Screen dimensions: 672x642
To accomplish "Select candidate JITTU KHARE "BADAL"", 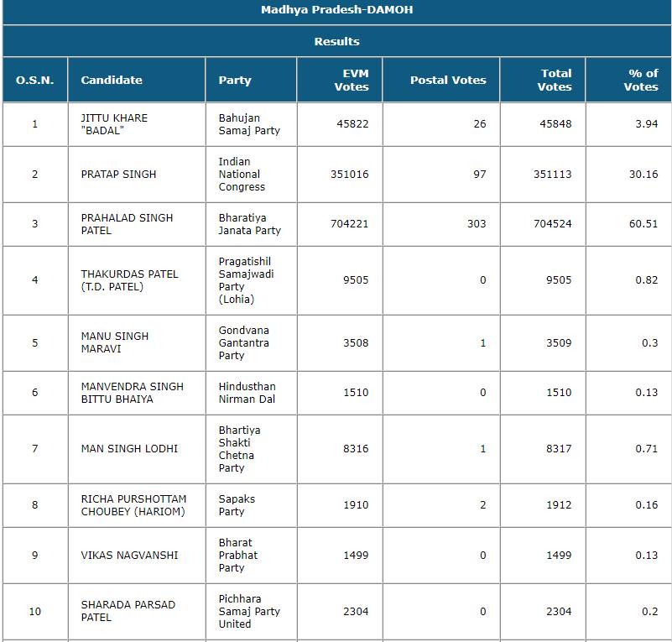I will coord(117,124).
